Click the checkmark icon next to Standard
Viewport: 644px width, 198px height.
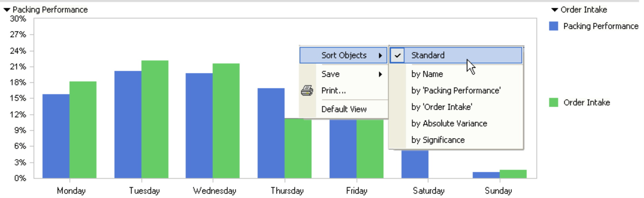[x=398, y=56]
